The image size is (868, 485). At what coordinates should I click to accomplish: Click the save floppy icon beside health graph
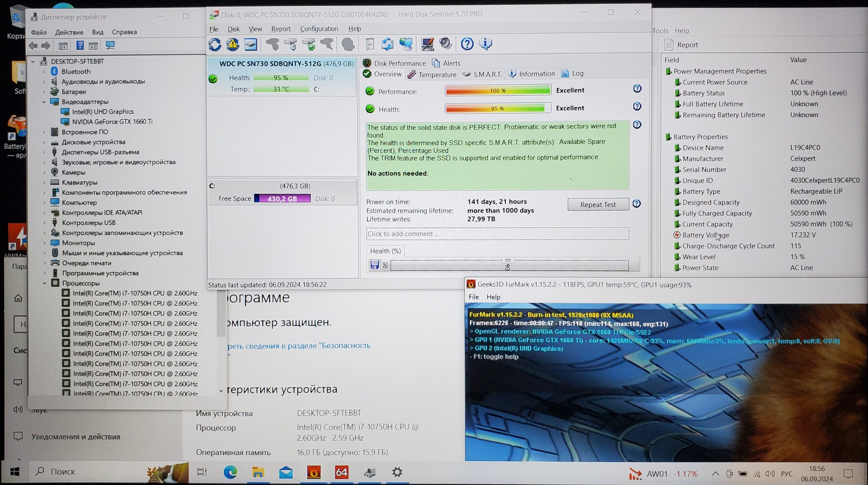(x=374, y=265)
